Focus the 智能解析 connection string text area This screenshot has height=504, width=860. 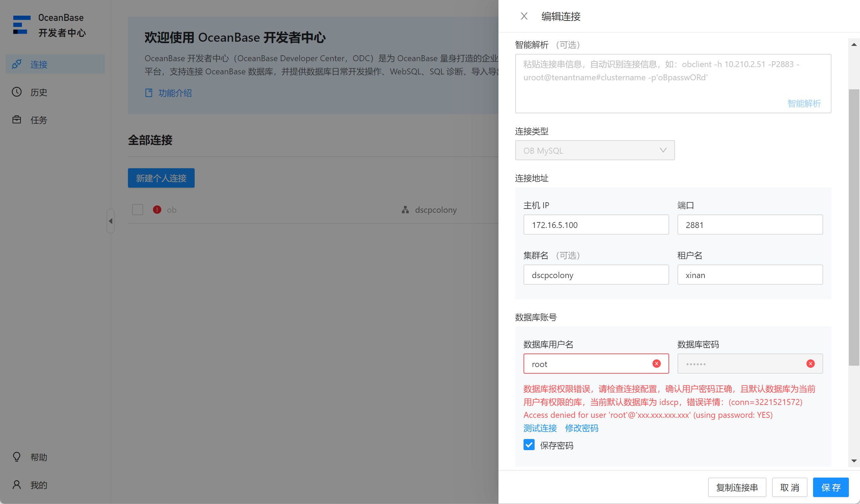click(x=673, y=83)
